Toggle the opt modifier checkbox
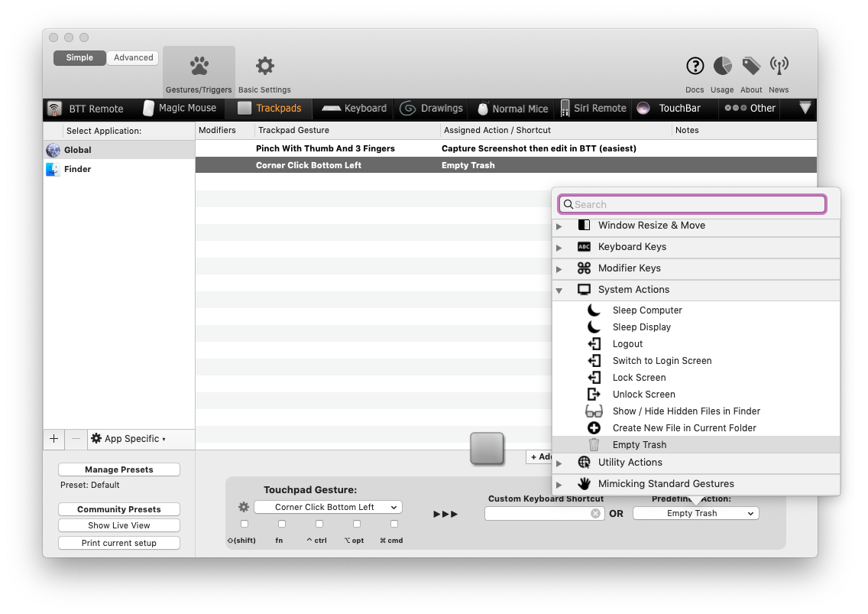 tap(357, 524)
